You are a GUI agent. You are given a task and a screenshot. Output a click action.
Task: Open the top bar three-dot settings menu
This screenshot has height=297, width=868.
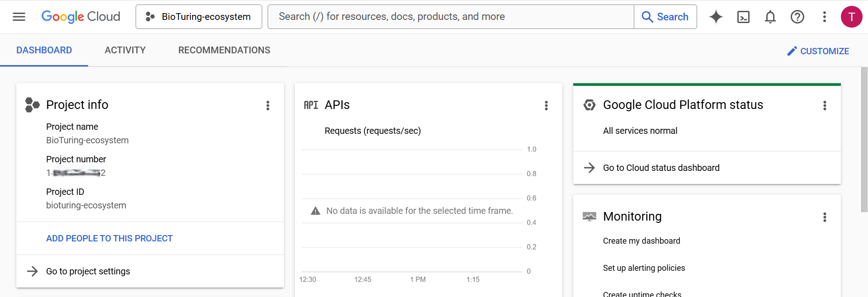pos(825,17)
